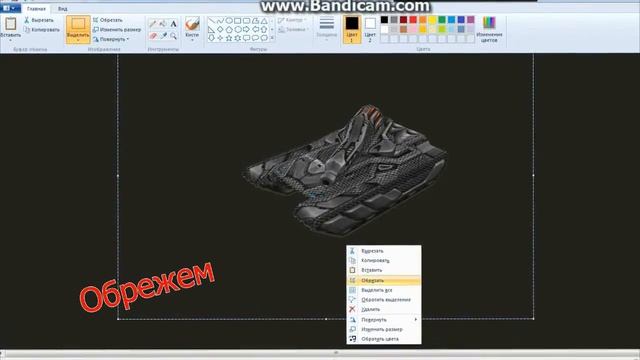Select the Right triangle shape
640x360 pixels.
(x=211, y=29)
